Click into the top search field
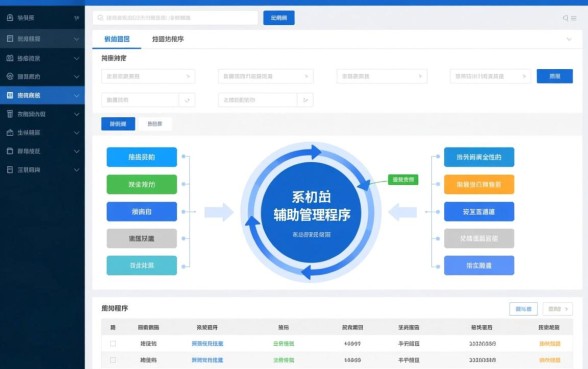The image size is (588, 369). [x=176, y=18]
